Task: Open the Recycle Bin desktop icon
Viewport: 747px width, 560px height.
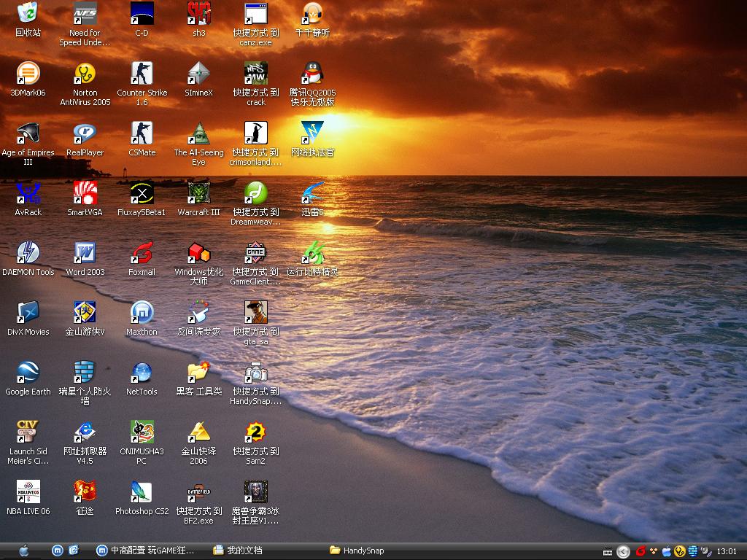Action: pyautogui.click(x=28, y=14)
